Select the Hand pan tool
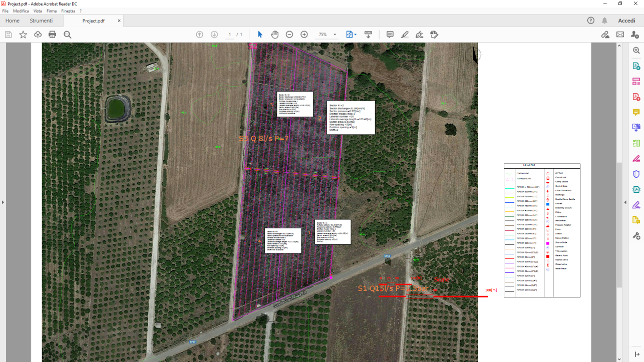Viewport: 644px width, 362px height. pyautogui.click(x=274, y=35)
